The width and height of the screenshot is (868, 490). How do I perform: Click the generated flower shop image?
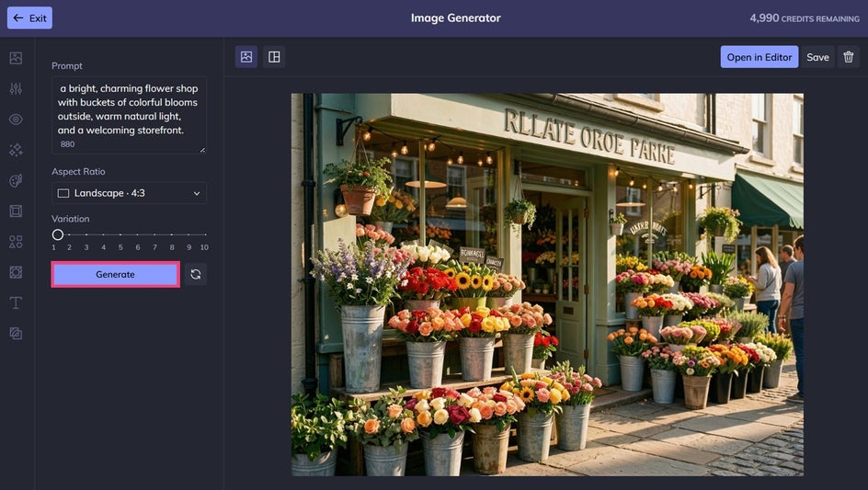(547, 285)
